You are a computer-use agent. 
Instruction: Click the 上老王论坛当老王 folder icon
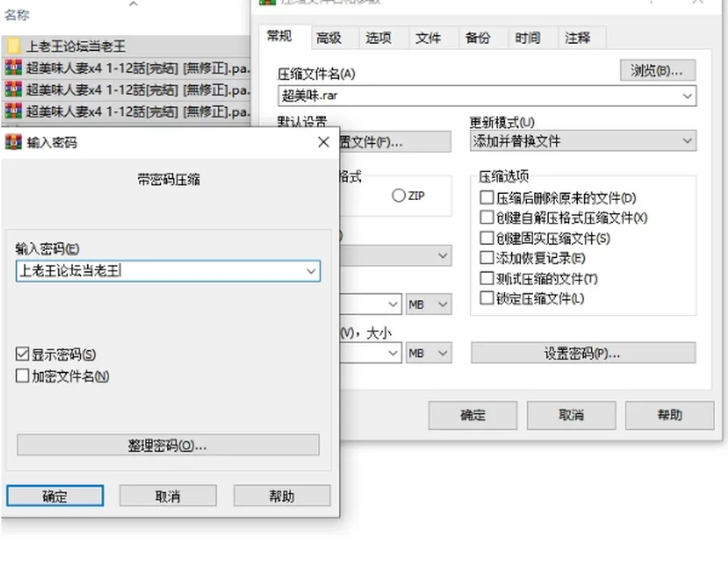point(14,46)
